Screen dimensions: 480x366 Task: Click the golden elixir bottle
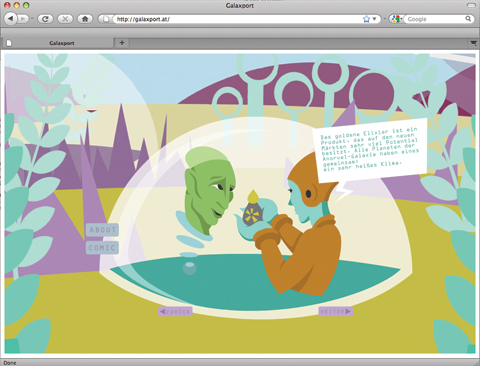pos(252,207)
